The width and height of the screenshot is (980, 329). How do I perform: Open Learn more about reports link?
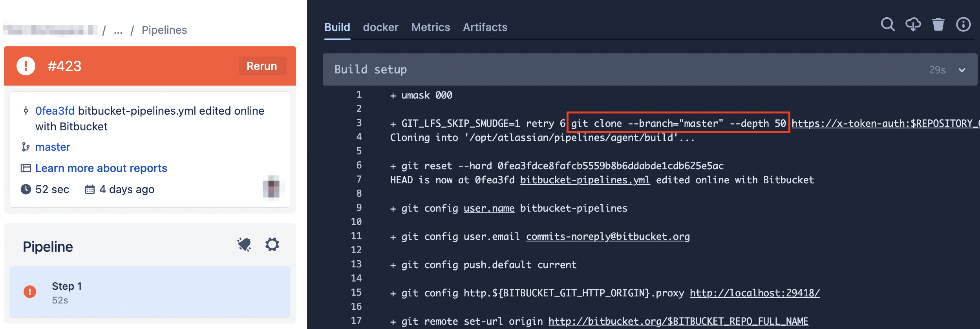click(x=101, y=168)
